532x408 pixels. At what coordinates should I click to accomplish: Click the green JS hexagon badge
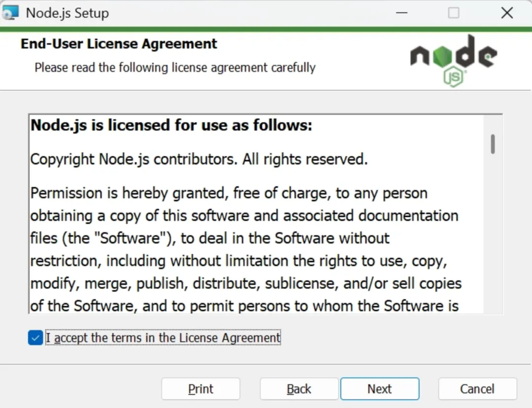pos(455,76)
